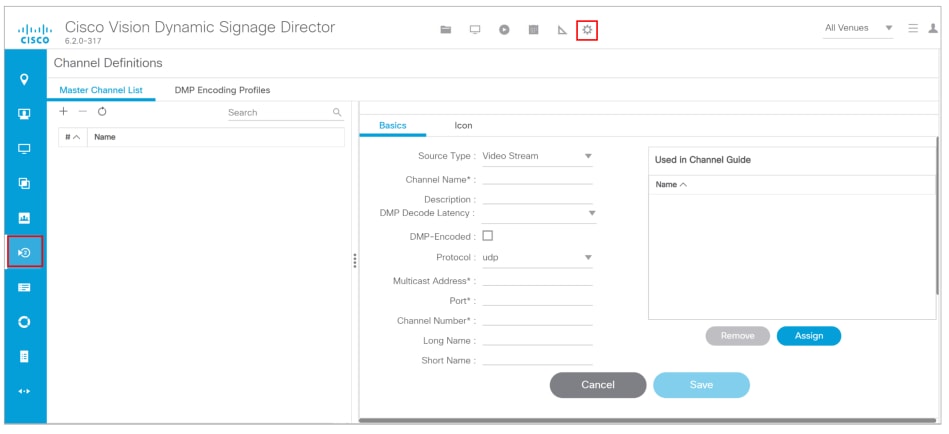The width and height of the screenshot is (949, 434).
Task: Focus the Description field
Action: coord(537,198)
